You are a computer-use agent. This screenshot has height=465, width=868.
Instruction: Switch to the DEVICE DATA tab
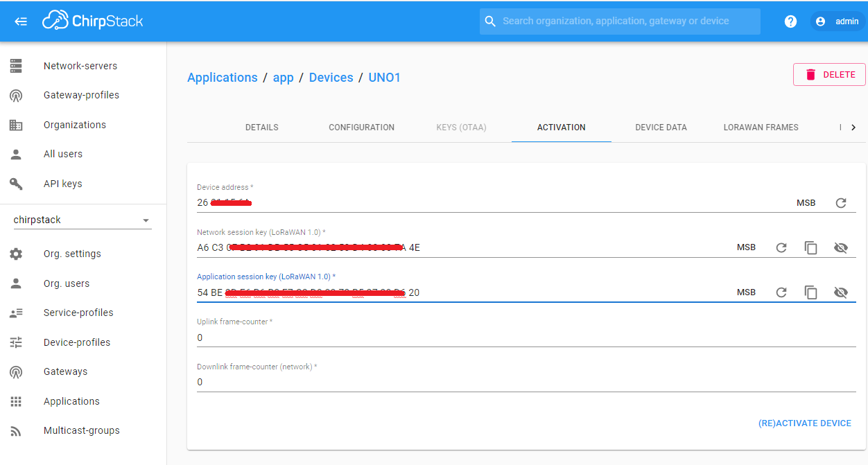[661, 128]
